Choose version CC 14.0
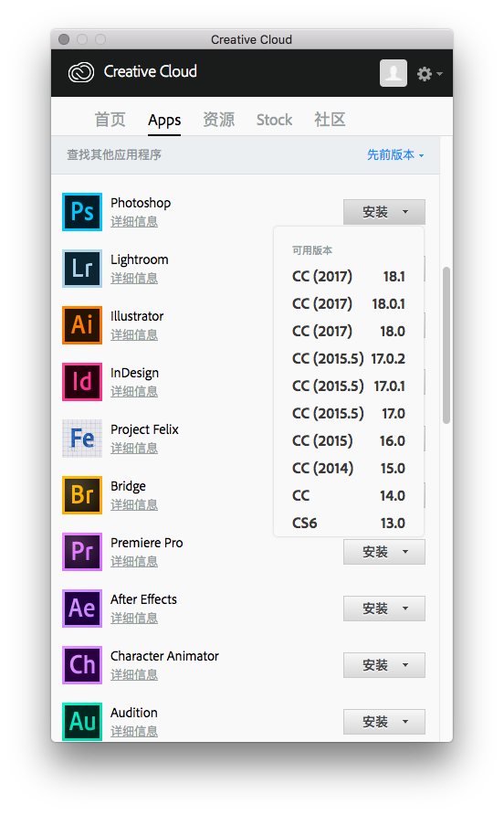This screenshot has height=815, width=504. 349,496
